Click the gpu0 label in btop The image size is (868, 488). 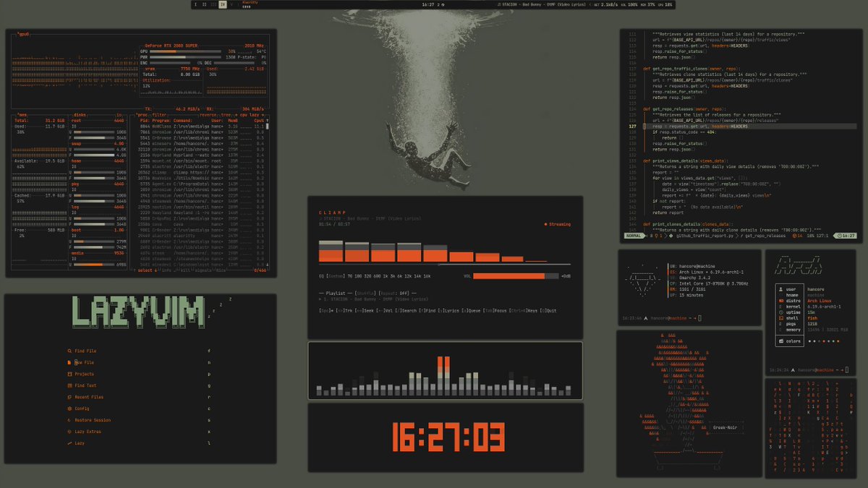click(24, 34)
